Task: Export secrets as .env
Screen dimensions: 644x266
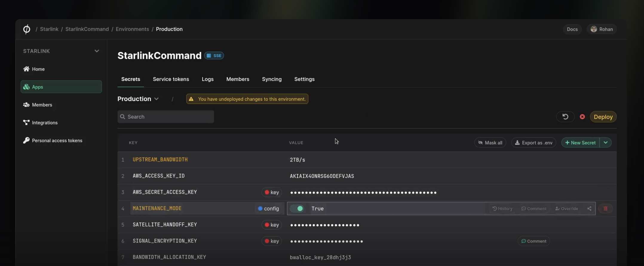Action: tap(534, 143)
